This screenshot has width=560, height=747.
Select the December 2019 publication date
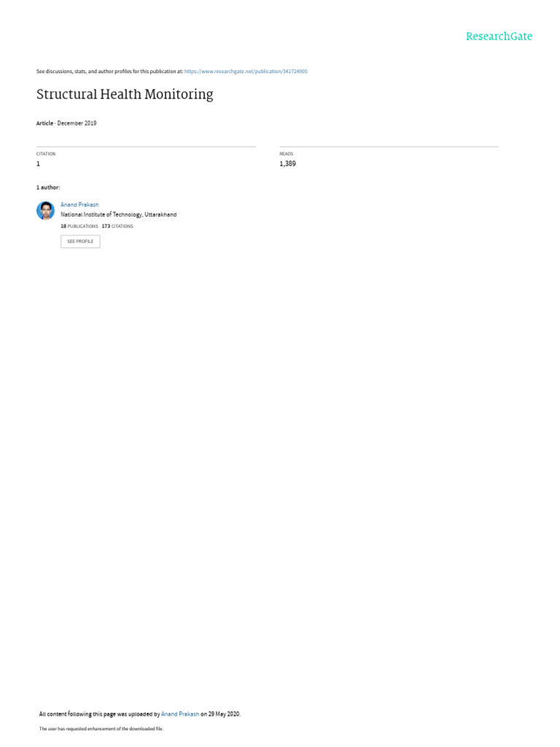77,123
